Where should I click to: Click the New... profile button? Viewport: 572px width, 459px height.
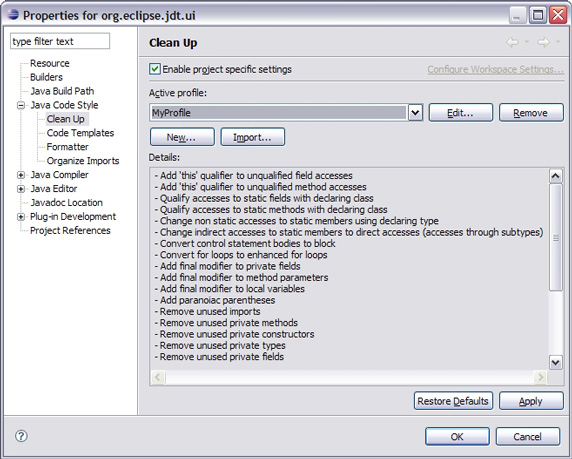(182, 137)
